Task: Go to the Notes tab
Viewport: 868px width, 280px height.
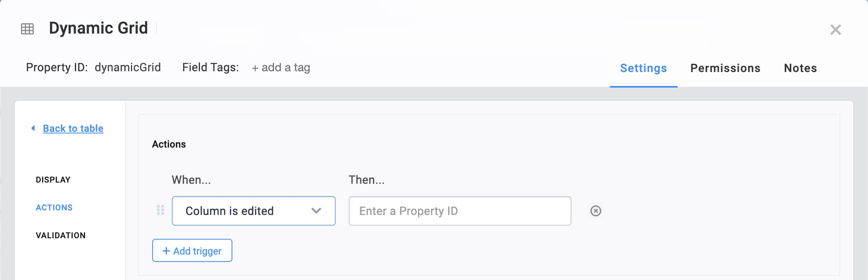Action: pyautogui.click(x=801, y=68)
